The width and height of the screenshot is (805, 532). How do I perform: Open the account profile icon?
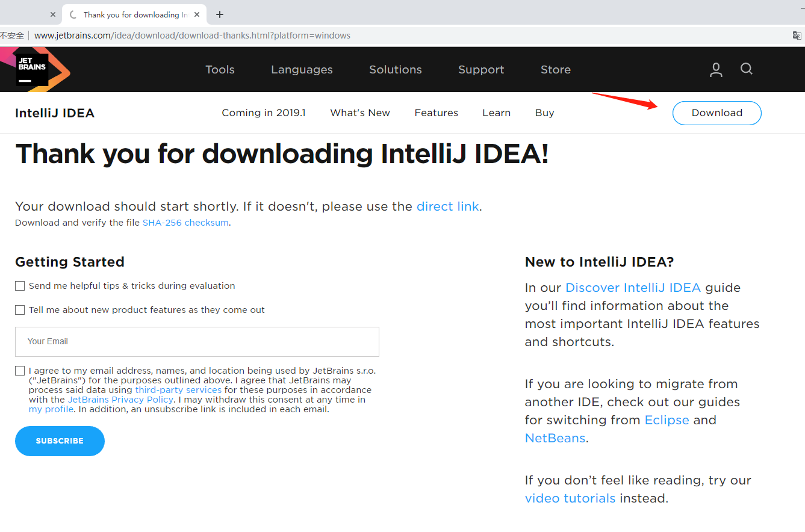click(716, 70)
